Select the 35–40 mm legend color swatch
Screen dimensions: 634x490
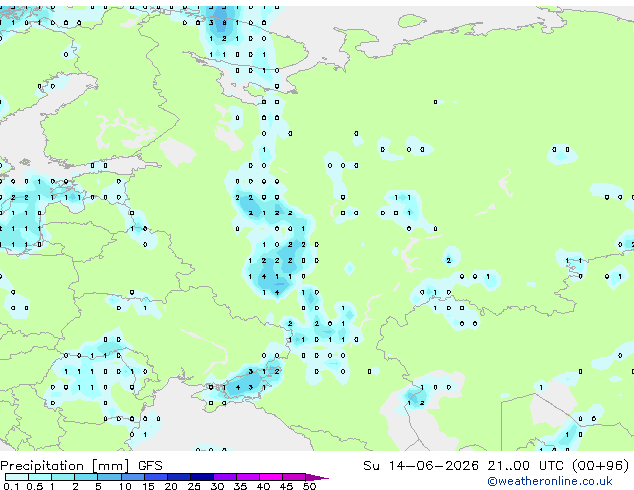248,477
